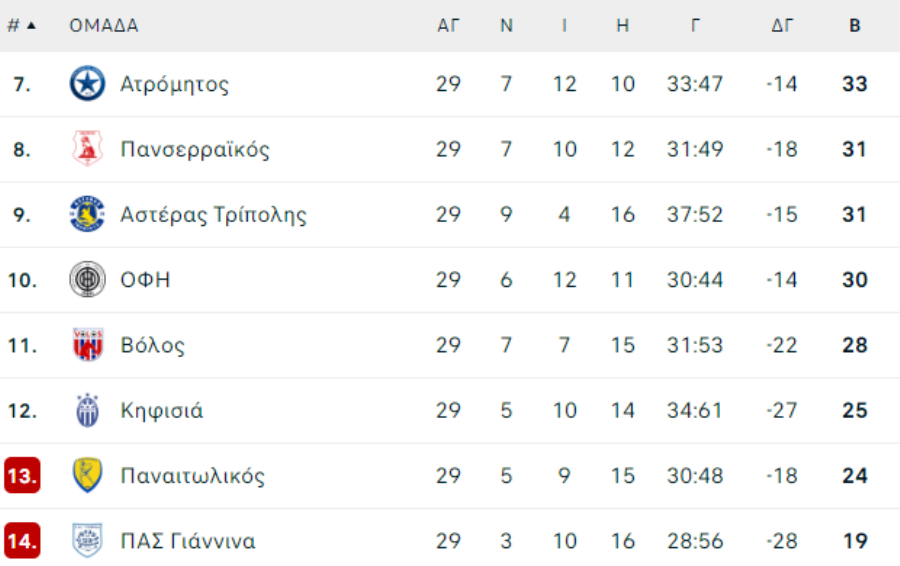Open the Αστέρας Τρίπολης team page

click(214, 215)
